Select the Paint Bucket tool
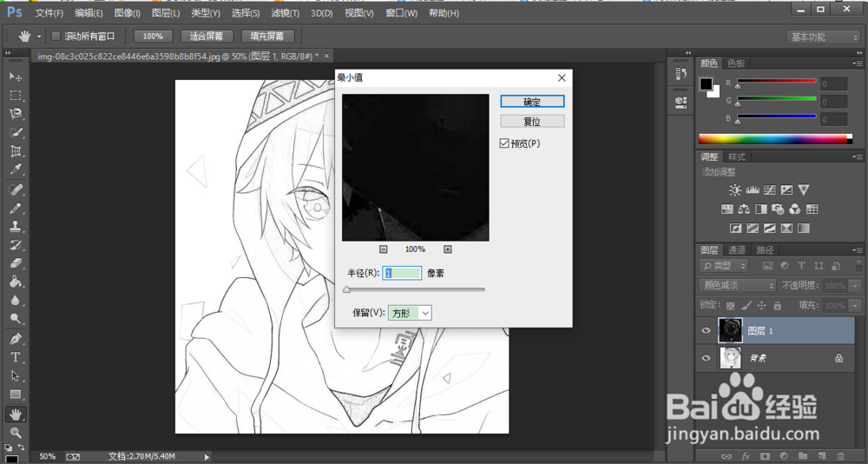The height and width of the screenshot is (464, 868). [16, 282]
